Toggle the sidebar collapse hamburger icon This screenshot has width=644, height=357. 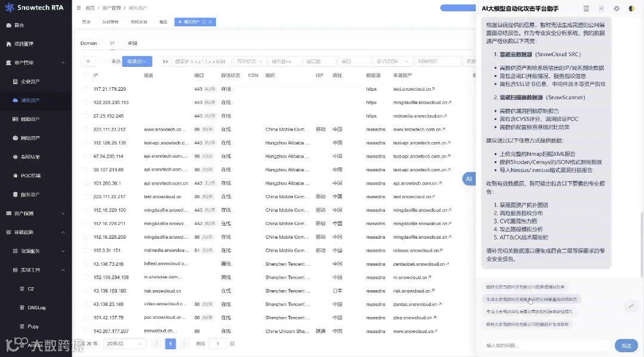tap(78, 8)
